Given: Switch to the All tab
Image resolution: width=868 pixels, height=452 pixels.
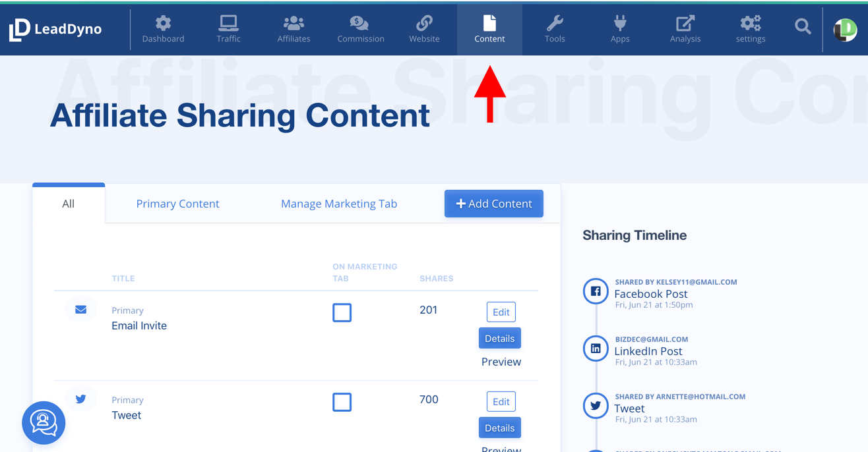Looking at the screenshot, I should (x=69, y=204).
